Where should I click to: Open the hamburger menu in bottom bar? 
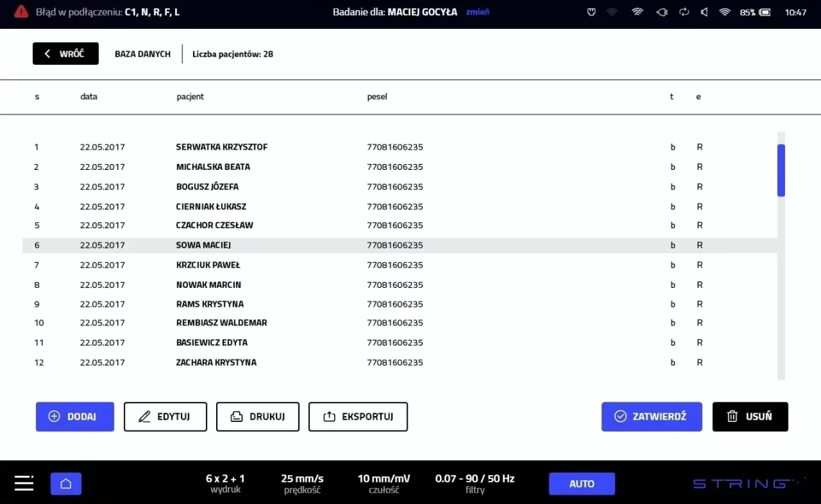(x=24, y=483)
